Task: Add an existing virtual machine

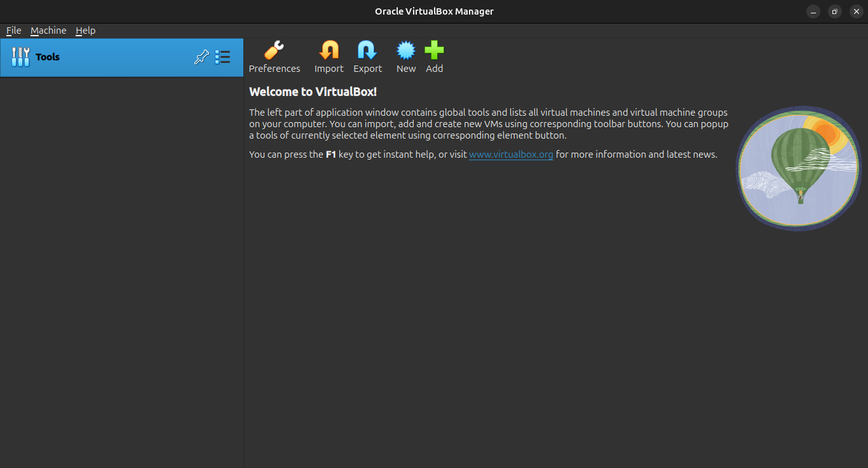Action: click(435, 57)
